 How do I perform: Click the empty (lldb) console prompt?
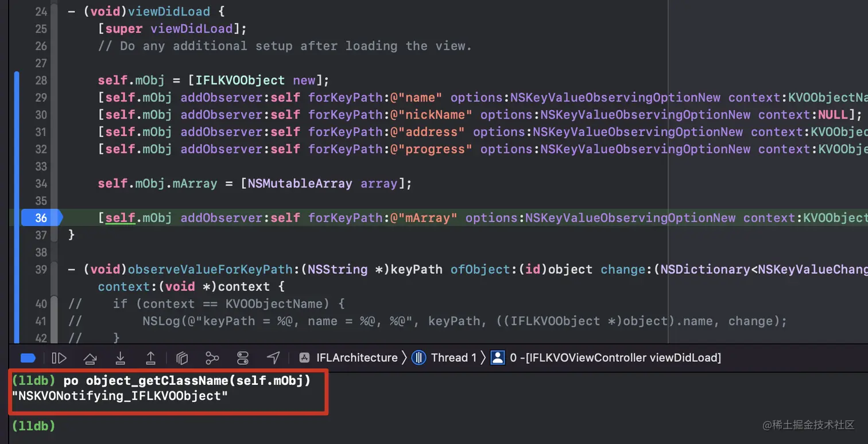33,426
